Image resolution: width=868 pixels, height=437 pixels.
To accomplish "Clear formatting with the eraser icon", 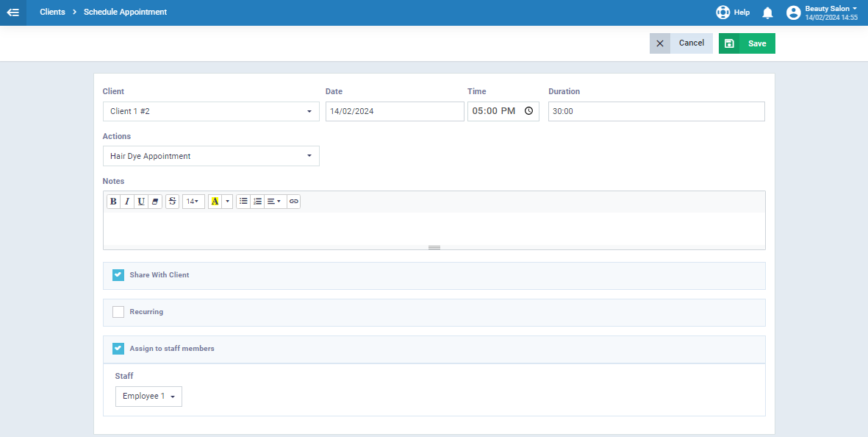I will (155, 202).
